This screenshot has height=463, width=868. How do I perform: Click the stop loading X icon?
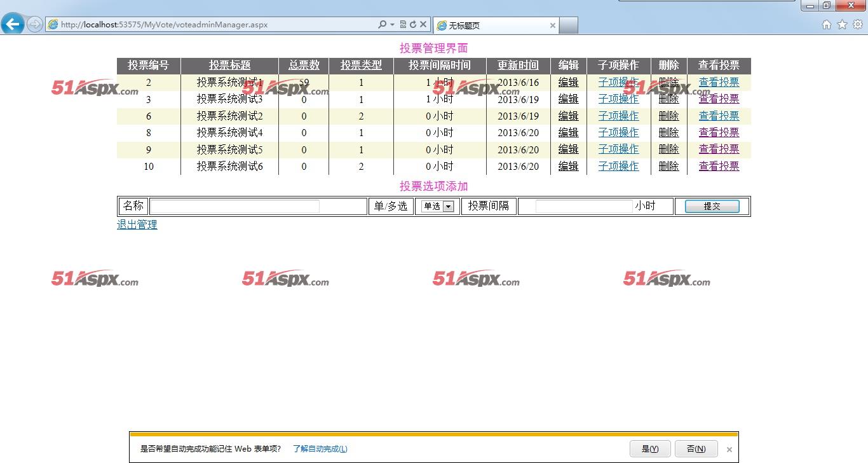point(423,25)
